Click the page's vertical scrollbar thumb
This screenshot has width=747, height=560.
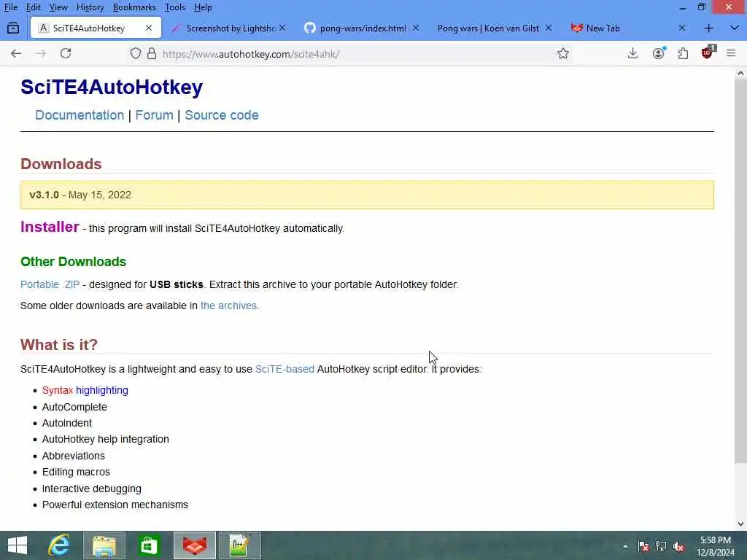(740, 271)
